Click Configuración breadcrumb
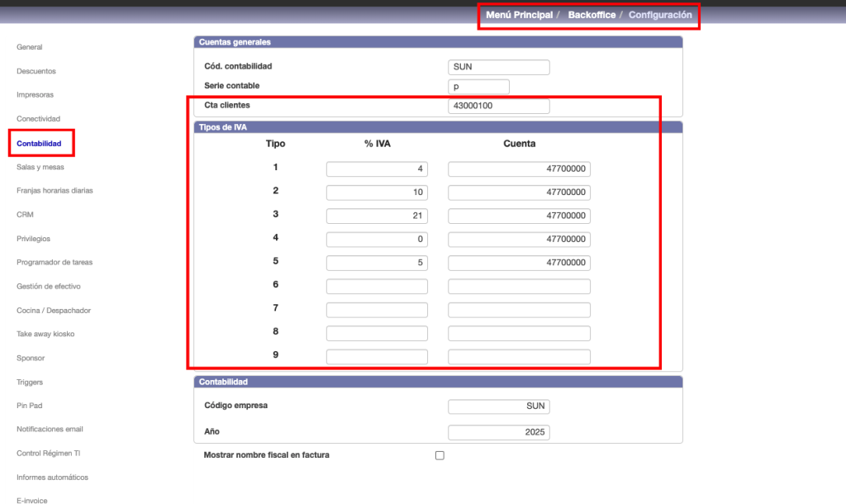 point(659,15)
